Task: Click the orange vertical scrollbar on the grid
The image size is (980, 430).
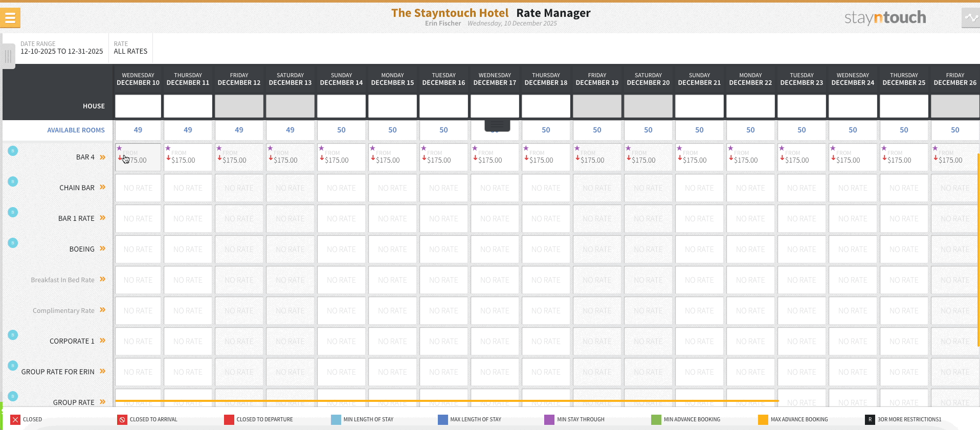Action: [x=978, y=250]
